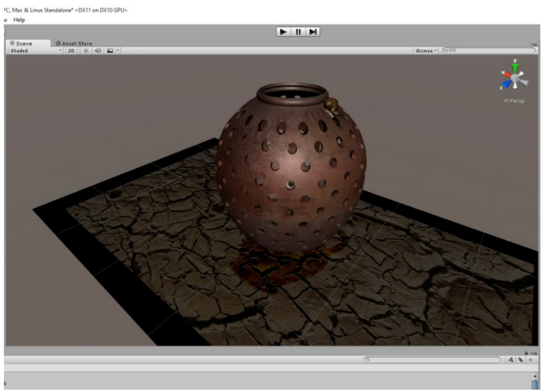Toggle scene lighting sun icon

tap(86, 51)
